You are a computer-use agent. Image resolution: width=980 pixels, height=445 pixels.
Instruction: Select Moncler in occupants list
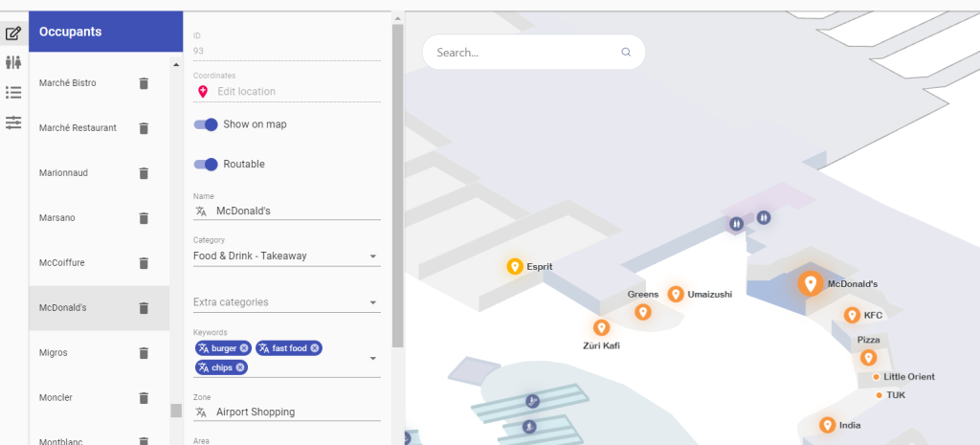coord(56,398)
